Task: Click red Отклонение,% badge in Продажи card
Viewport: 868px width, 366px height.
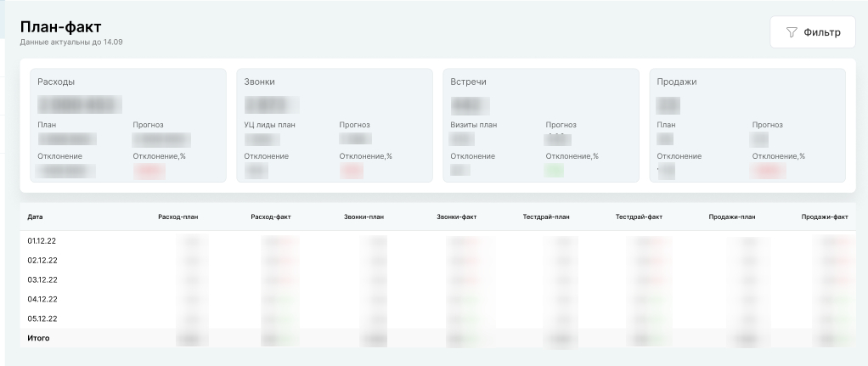Action: 768,171
